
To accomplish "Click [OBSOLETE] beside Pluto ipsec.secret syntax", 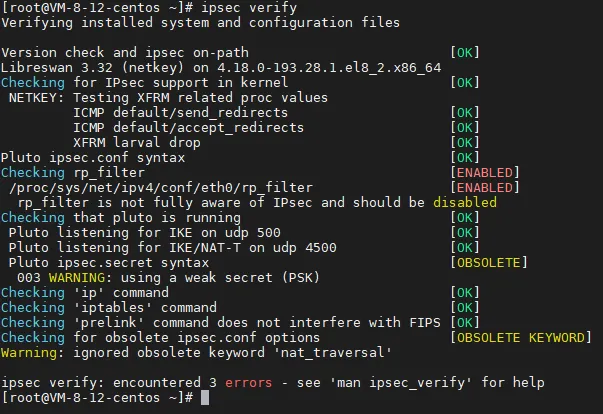I will click(489, 262).
